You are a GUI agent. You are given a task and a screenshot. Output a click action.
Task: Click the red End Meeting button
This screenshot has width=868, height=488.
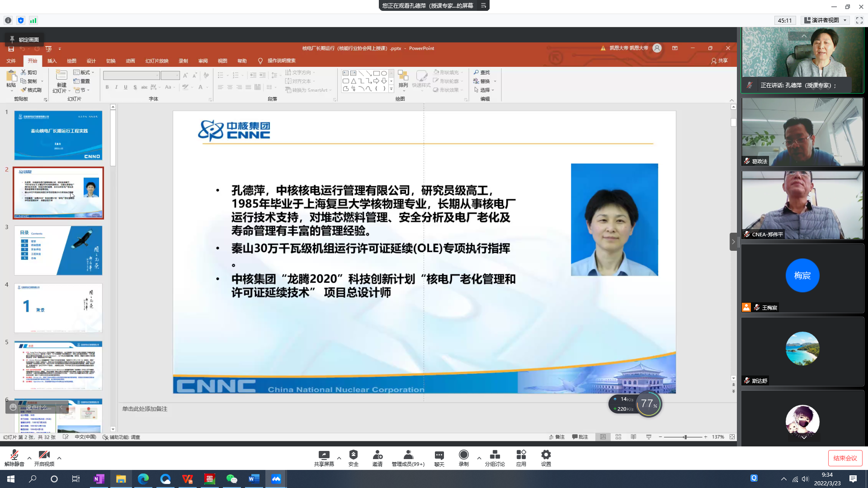click(845, 458)
